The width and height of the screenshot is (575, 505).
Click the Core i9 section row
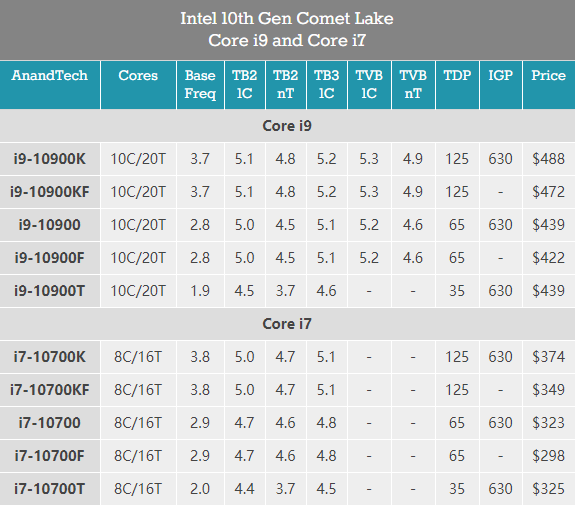[x=288, y=126]
